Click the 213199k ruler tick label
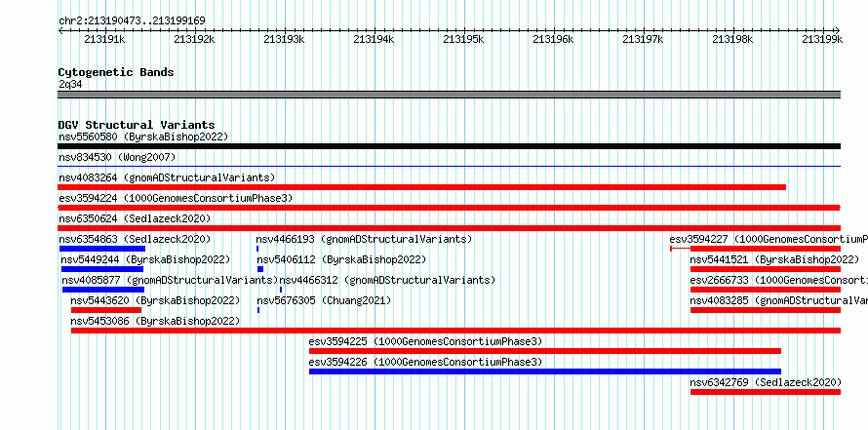The width and height of the screenshot is (868, 430). coord(822,39)
